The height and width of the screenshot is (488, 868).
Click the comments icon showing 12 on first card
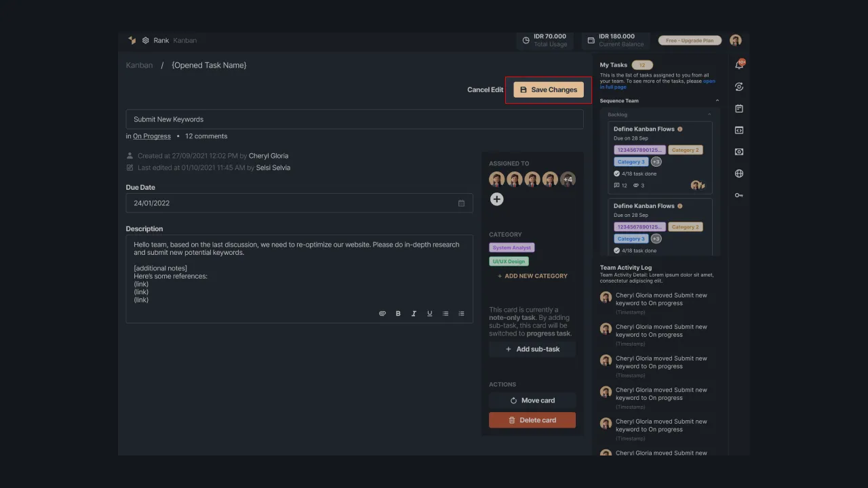click(x=617, y=185)
